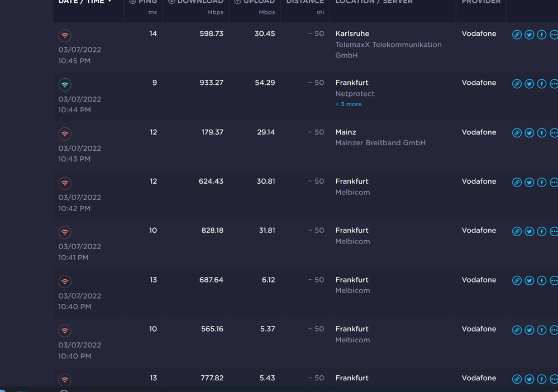Screen dimensions: 558x392
Task: Copy link icon for 565.16 Mbps result
Action: click(x=517, y=330)
